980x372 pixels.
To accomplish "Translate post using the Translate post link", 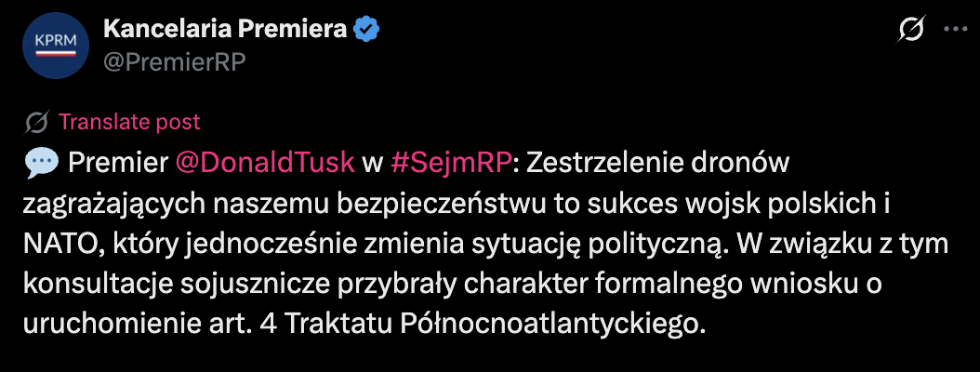I will coord(129,122).
